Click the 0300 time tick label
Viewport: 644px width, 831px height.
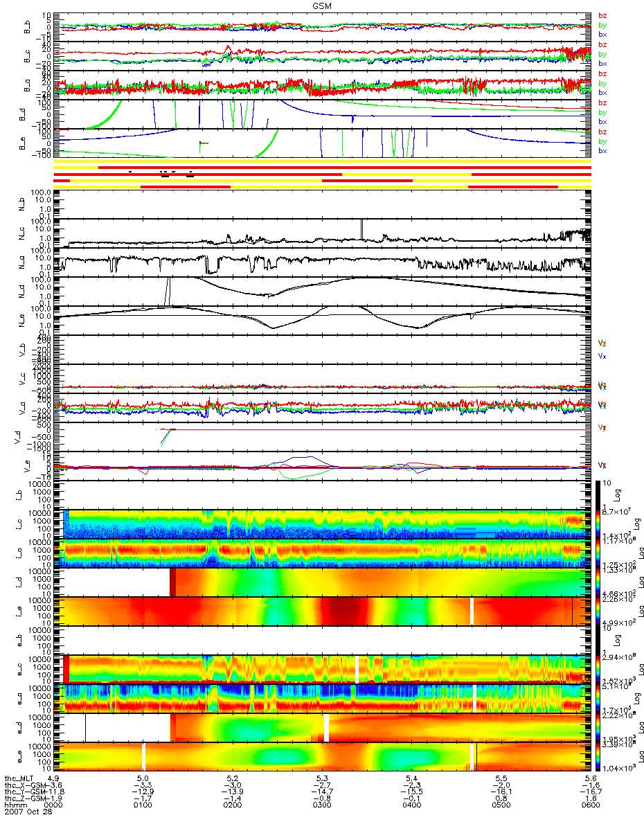322,805
